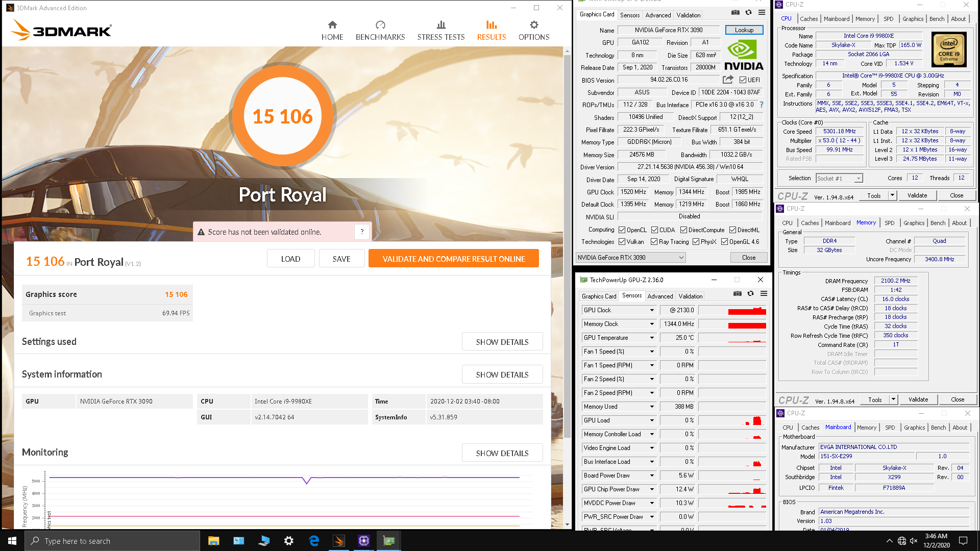Open Validation tab in GPU-Z Sensors window
This screenshot has height=551, width=980.
tap(690, 296)
